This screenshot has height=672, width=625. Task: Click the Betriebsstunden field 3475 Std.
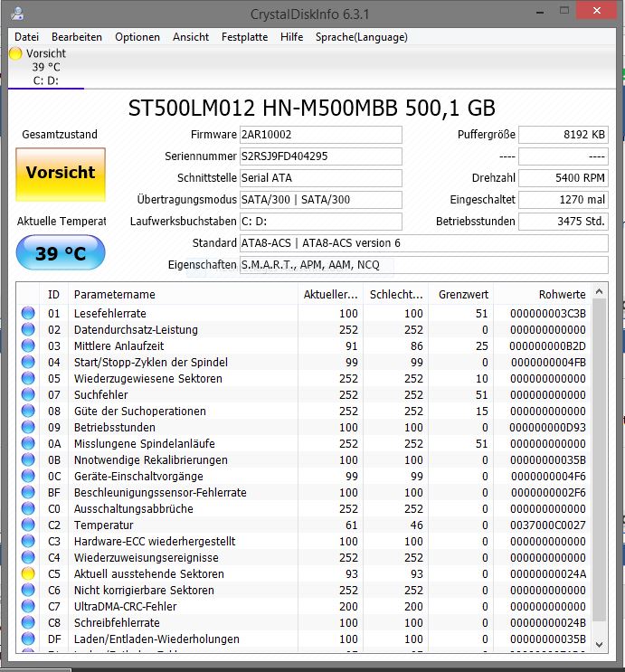pyautogui.click(x=563, y=222)
